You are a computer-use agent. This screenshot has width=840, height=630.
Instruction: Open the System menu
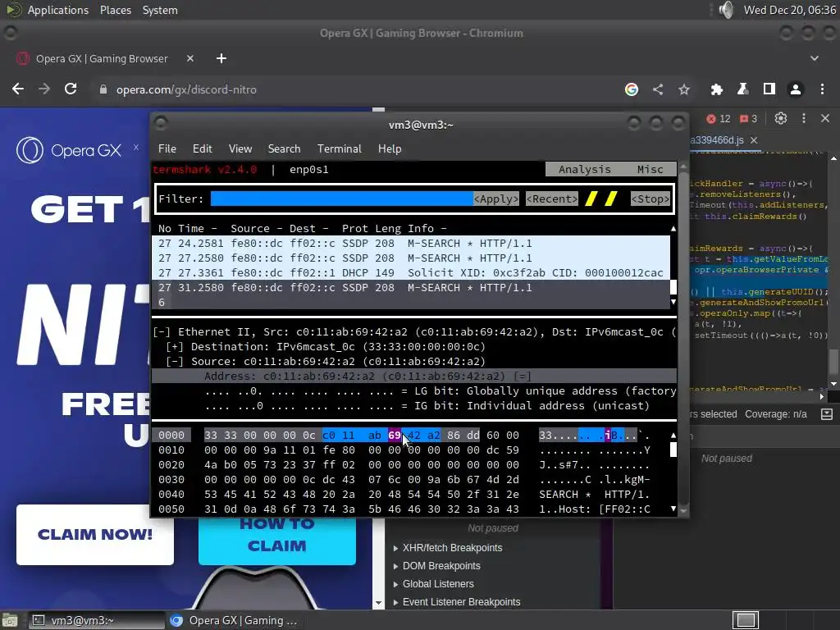click(x=160, y=10)
